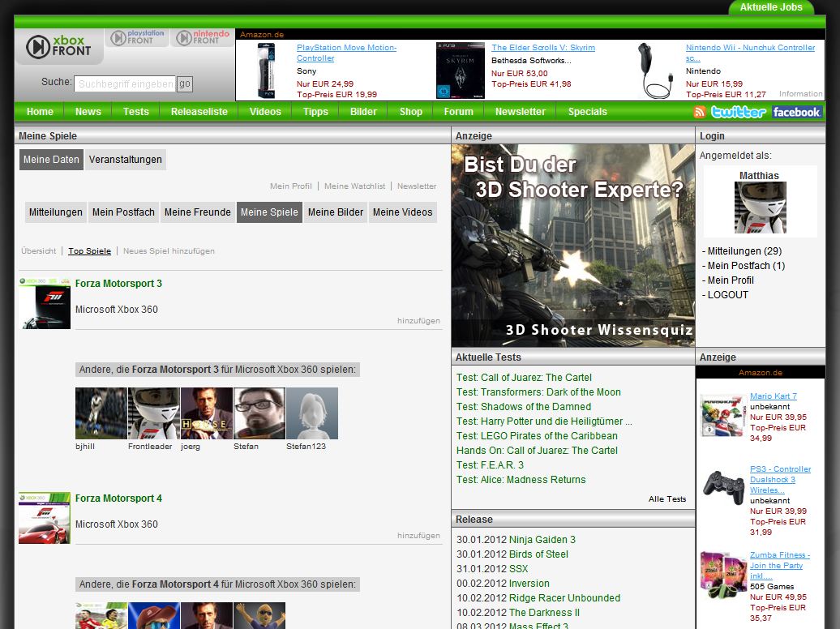Open Aktuelle Jobs tab at top

(770, 7)
